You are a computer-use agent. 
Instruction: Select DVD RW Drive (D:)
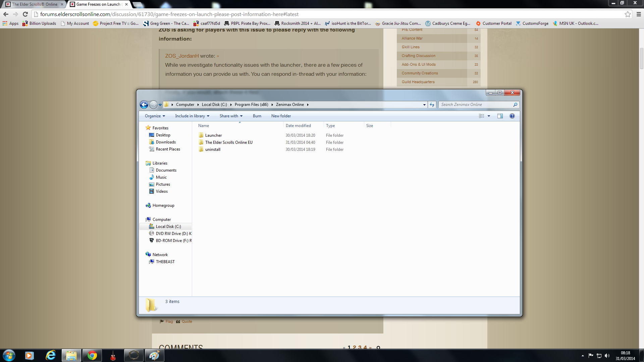170,234
